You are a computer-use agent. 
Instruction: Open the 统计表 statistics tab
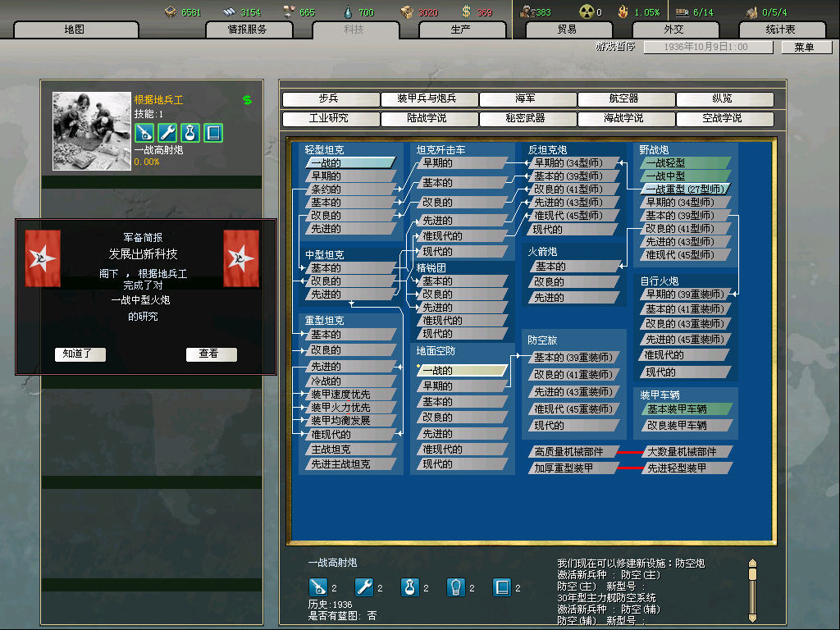coord(782,30)
